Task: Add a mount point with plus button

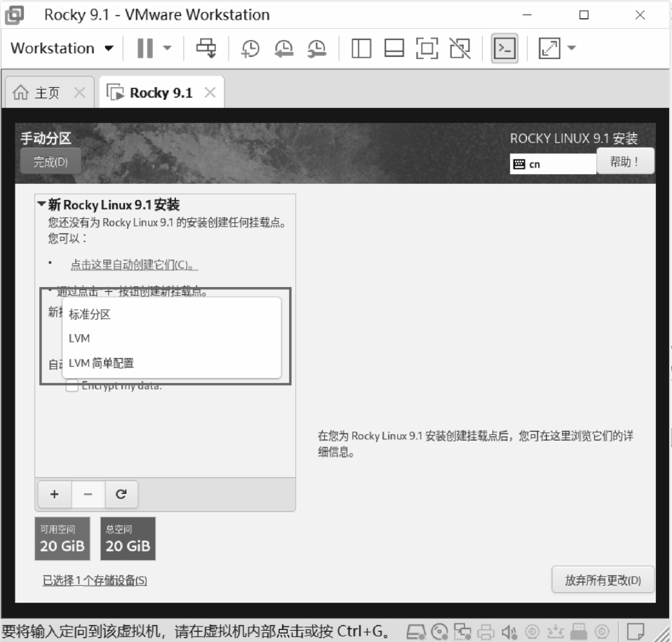Action: [54, 494]
